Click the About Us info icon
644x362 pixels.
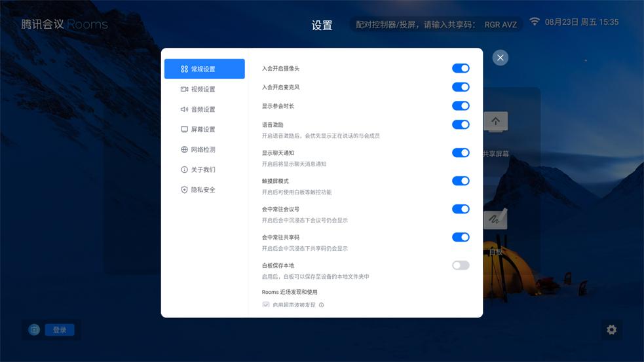click(184, 170)
